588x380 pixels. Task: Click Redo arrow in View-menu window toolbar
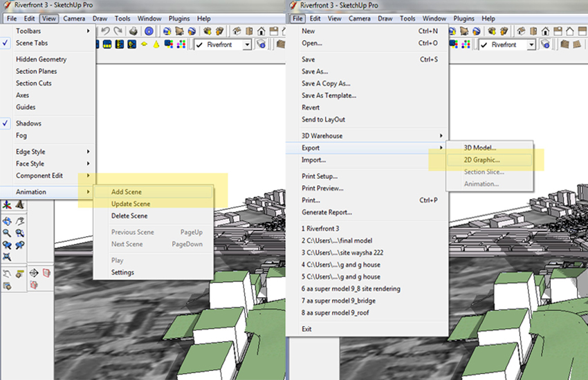click(118, 31)
